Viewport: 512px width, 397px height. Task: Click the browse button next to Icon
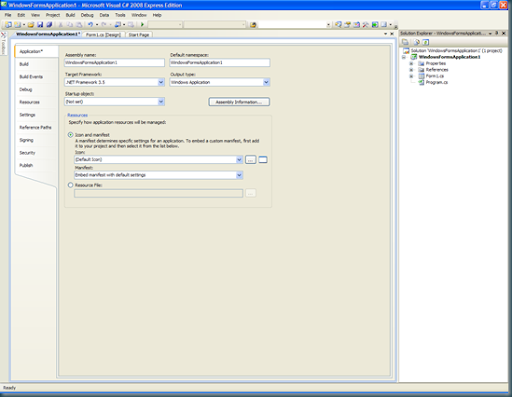(x=251, y=160)
